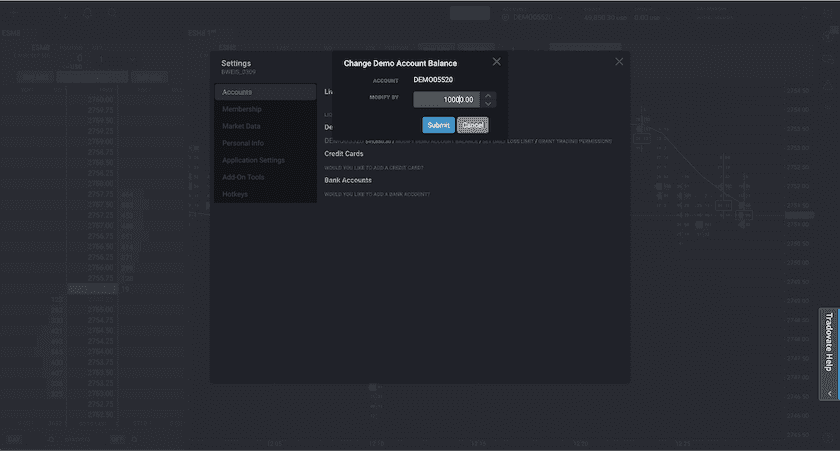The image size is (840, 451).
Task: Click the add a bank account prompt
Action: [377, 194]
